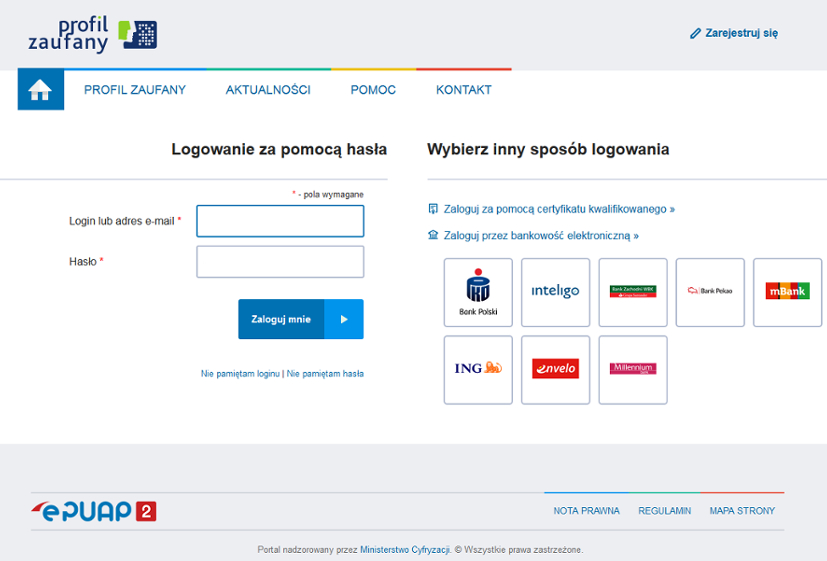Click the bank building icon beside bankowość link
The height and width of the screenshot is (561, 827).
(433, 235)
